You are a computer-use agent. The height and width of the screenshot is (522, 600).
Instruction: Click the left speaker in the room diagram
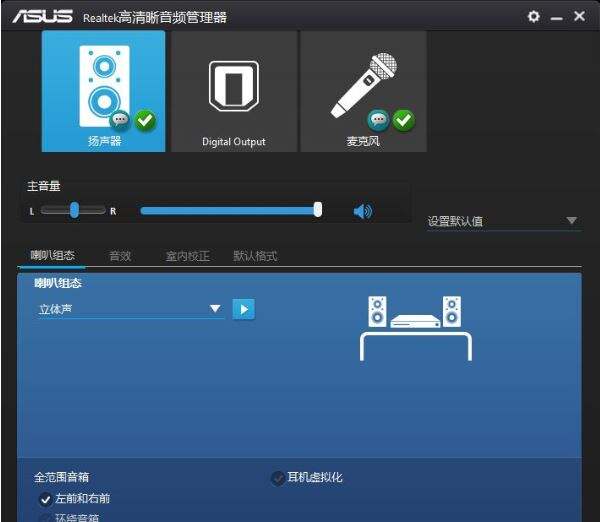[377, 311]
